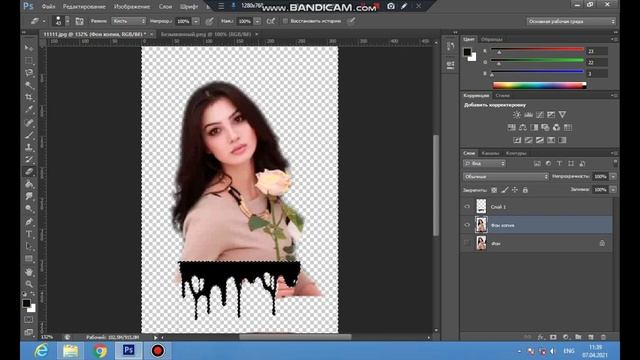Select the Clone Stamp tool
Screen dimensions: 640x360
[29, 147]
